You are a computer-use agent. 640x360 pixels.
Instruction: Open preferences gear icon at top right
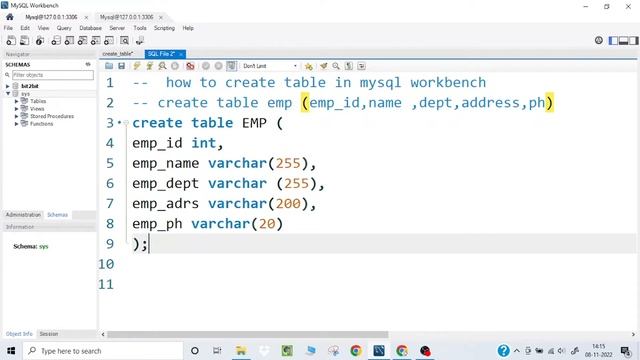click(598, 40)
